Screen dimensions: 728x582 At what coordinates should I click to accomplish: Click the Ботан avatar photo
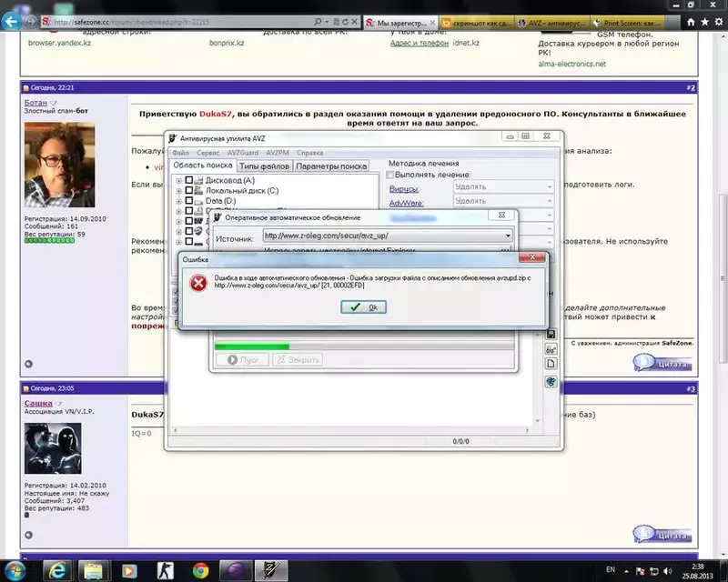coord(59,165)
